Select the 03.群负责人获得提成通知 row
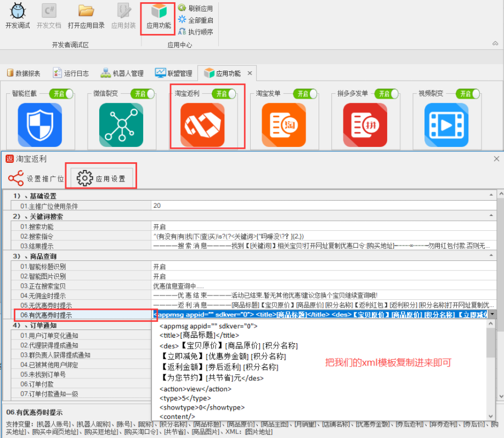The height and width of the screenshot is (438, 504). (x=81, y=355)
